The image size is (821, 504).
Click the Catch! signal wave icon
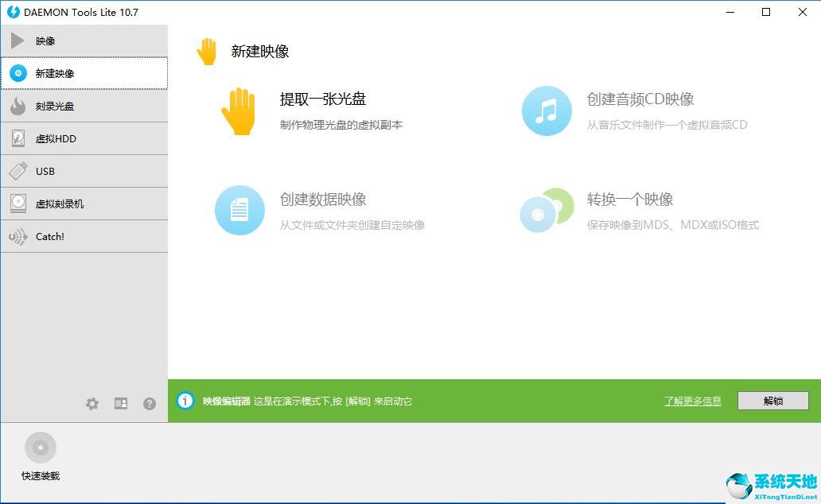[x=18, y=237]
